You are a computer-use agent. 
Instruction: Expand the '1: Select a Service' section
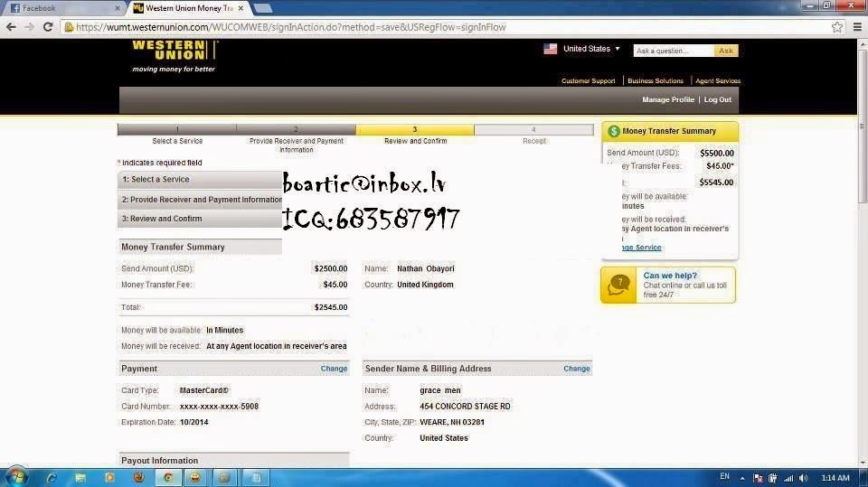pos(200,179)
